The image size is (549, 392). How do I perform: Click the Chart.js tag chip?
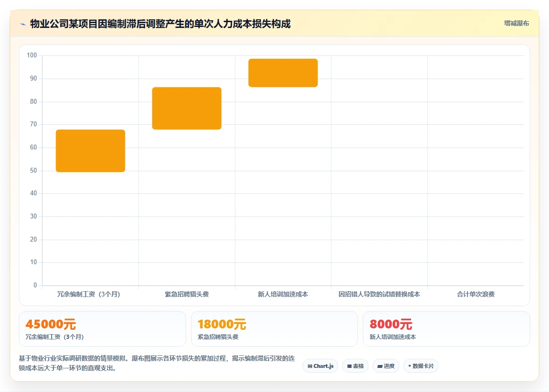click(x=320, y=366)
